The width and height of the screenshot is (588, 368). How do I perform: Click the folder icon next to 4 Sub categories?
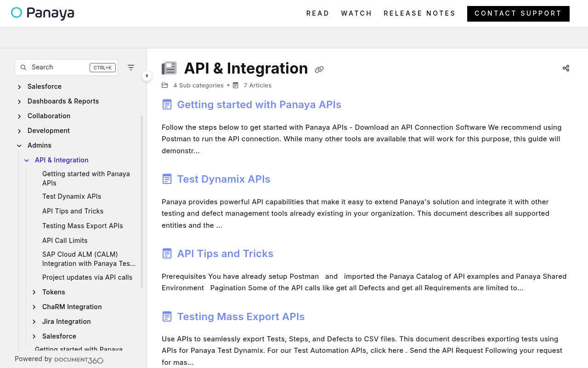[165, 85]
